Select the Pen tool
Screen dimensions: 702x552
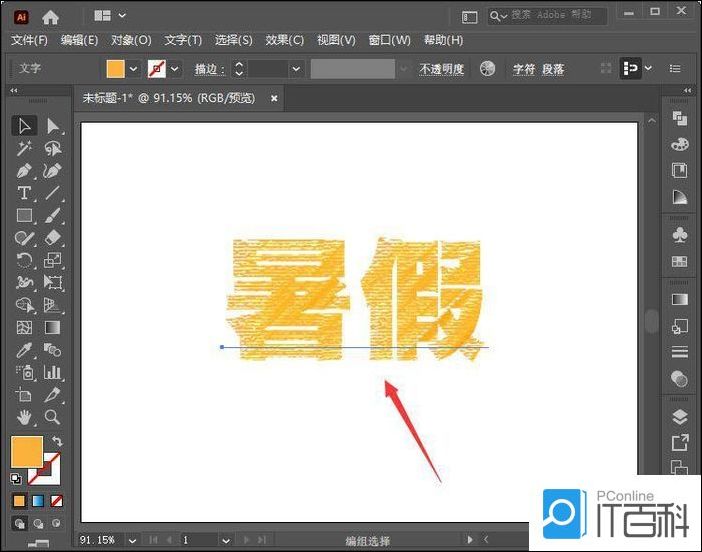tap(24, 171)
